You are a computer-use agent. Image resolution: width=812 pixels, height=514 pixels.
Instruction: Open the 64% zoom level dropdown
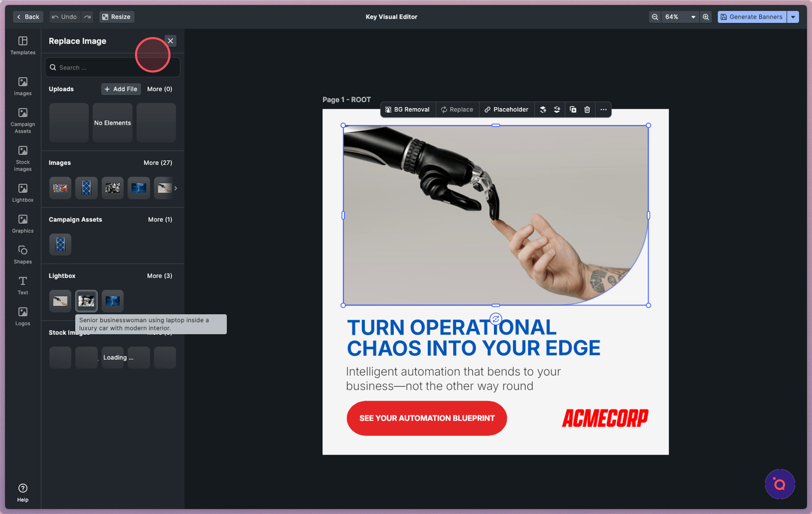tap(680, 17)
